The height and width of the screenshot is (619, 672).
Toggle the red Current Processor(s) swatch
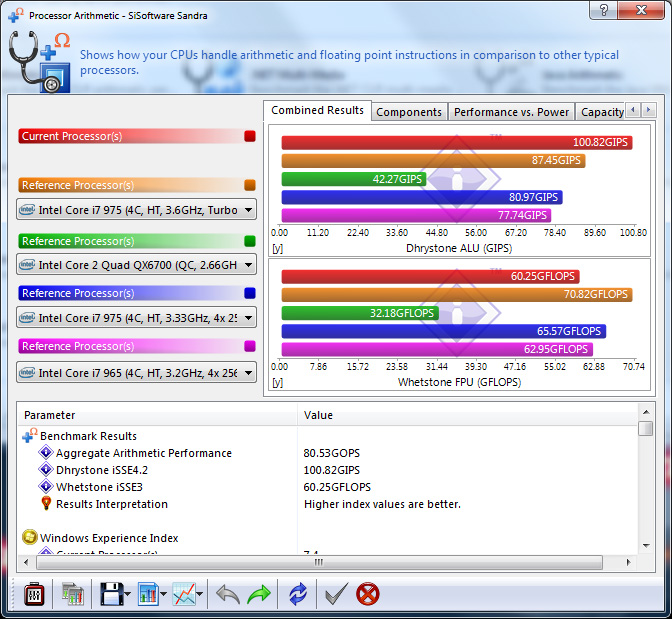250,136
